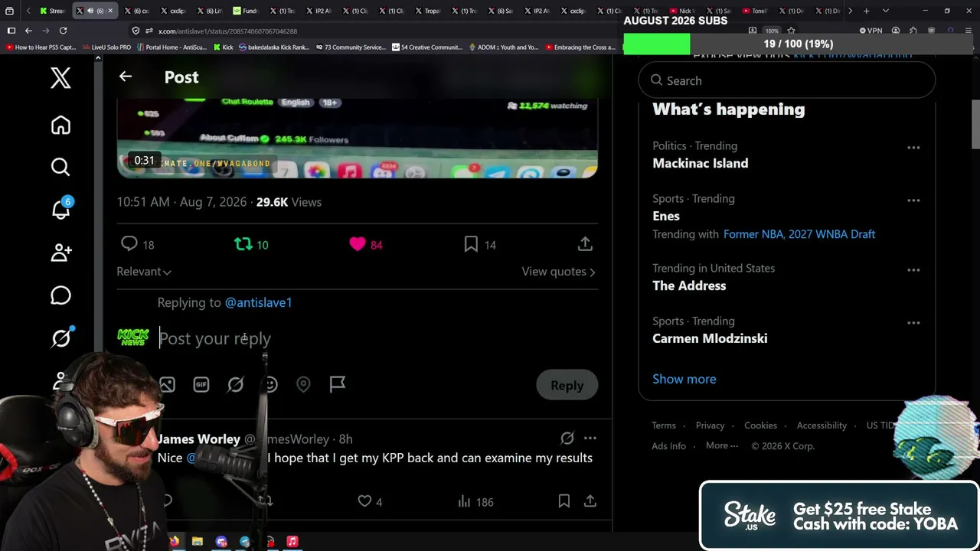Play the video thumbnail in the post
This screenshot has width=980, height=551.
pyautogui.click(x=357, y=139)
